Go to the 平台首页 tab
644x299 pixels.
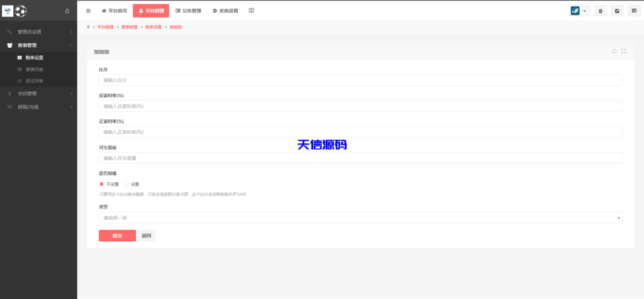[114, 11]
